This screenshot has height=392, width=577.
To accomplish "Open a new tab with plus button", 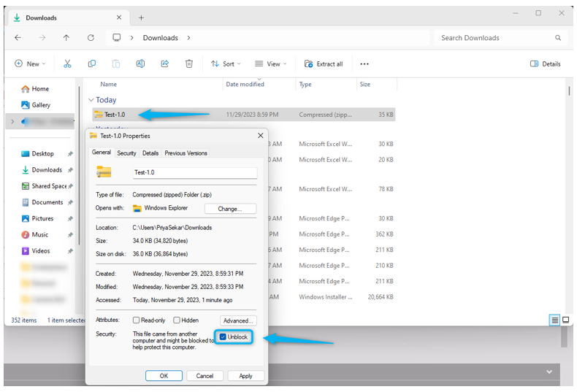I will pyautogui.click(x=141, y=18).
